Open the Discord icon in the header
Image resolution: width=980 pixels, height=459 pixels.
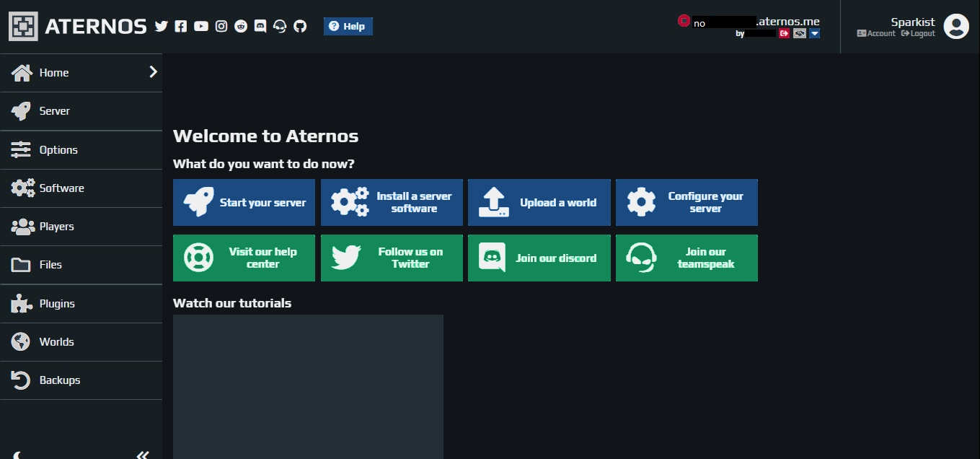click(x=260, y=26)
